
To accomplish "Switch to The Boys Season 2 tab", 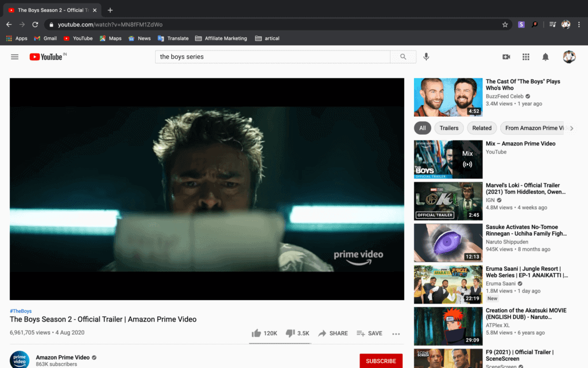I will pos(52,10).
